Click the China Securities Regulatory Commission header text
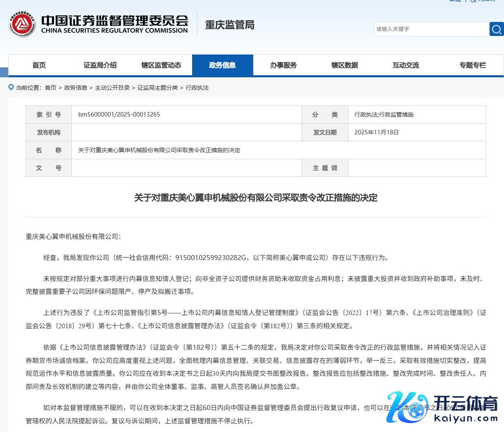Viewport: 504px width, 432px height. pyautogui.click(x=114, y=24)
